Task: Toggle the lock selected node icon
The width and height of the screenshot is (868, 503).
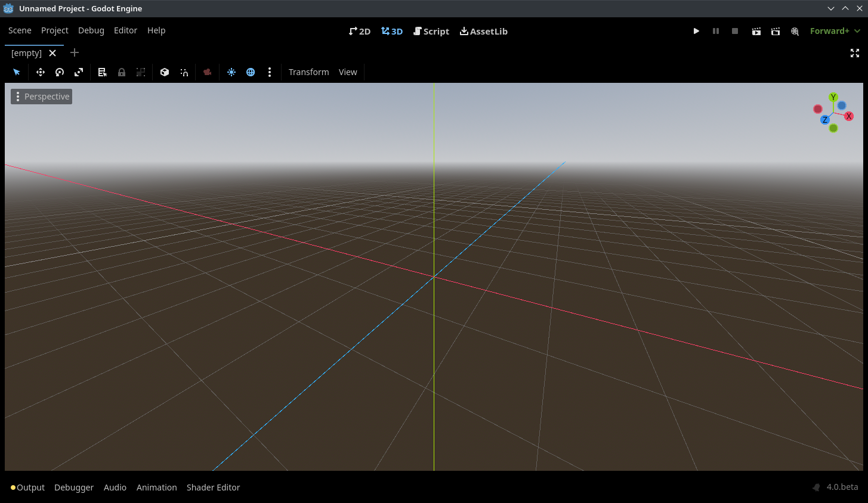Action: (122, 72)
